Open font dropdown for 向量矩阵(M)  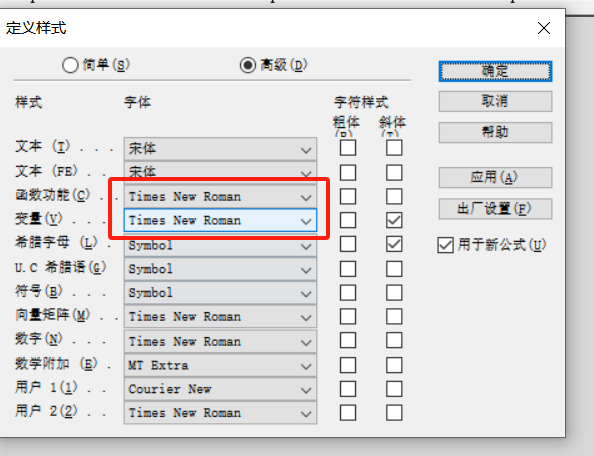point(220,317)
